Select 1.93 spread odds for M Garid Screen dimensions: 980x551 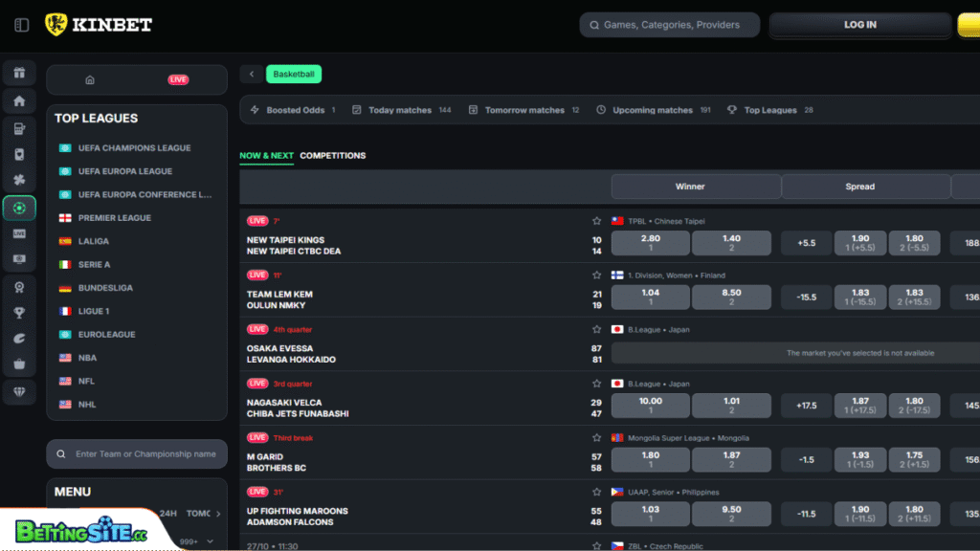860,460
